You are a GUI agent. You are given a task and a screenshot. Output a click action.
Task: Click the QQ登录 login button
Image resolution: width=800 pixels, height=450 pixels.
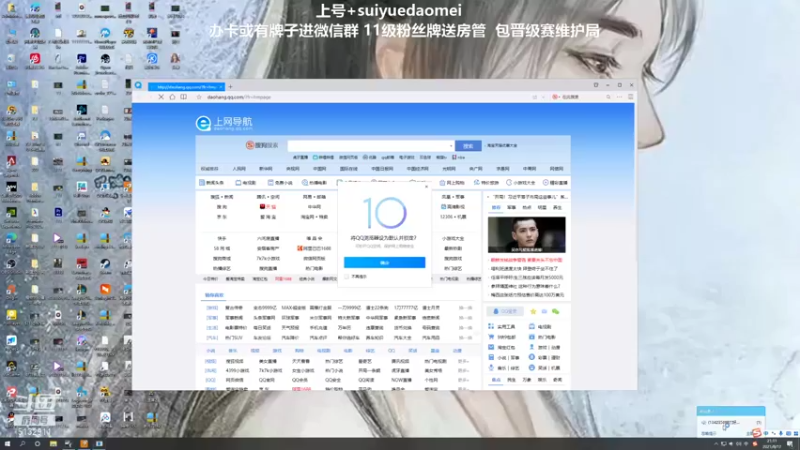505,311
